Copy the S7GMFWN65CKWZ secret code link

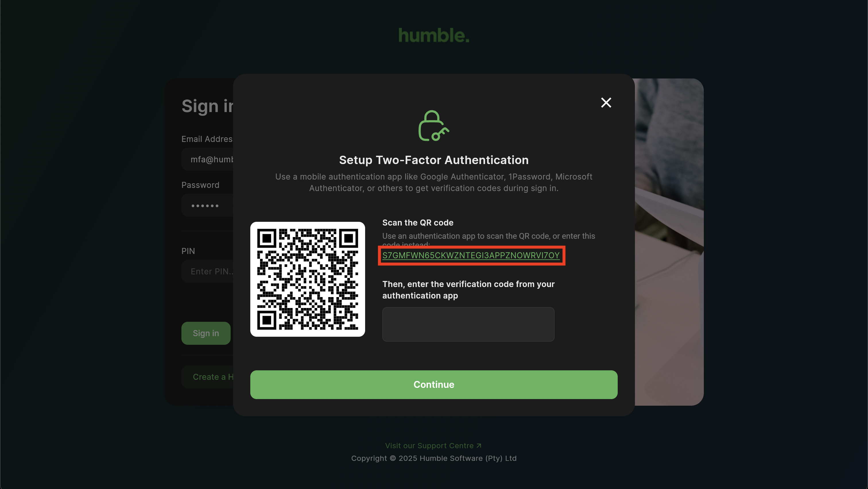pyautogui.click(x=471, y=255)
